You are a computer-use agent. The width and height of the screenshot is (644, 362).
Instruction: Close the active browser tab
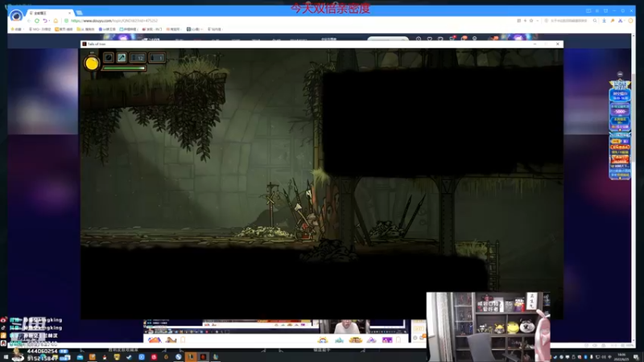69,13
